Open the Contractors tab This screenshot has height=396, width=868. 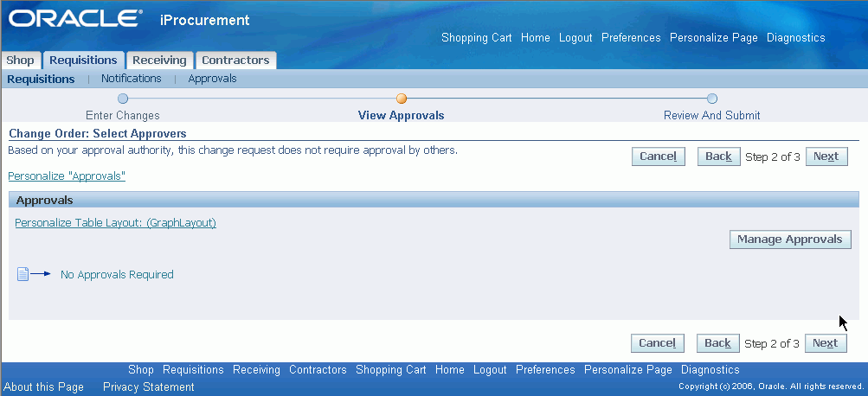pos(235,61)
